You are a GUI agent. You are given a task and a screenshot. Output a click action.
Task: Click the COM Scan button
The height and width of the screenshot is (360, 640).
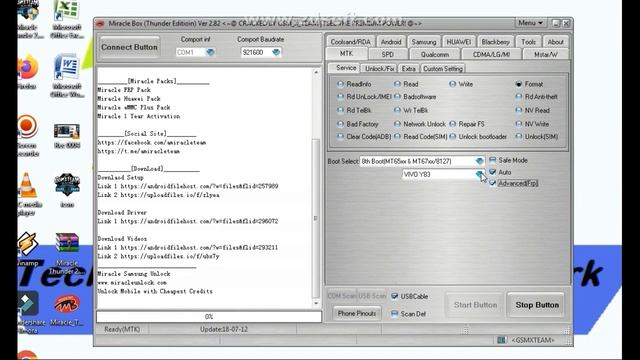pyautogui.click(x=342, y=296)
